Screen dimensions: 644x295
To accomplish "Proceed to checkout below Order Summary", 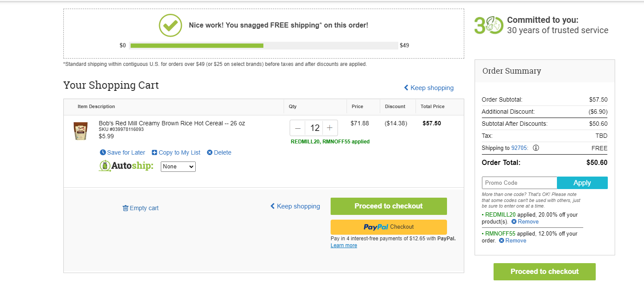I will click(544, 271).
